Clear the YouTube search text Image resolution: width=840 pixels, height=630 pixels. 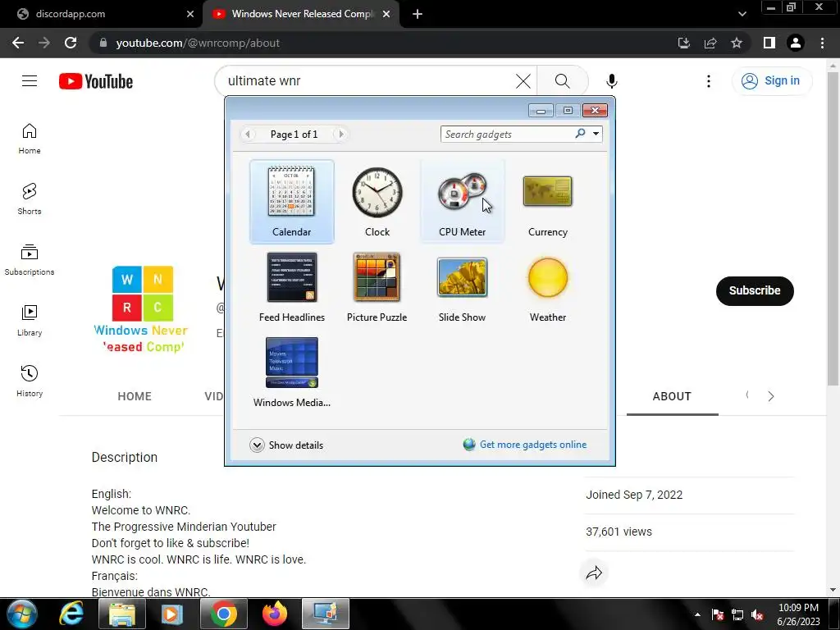pyautogui.click(x=523, y=81)
